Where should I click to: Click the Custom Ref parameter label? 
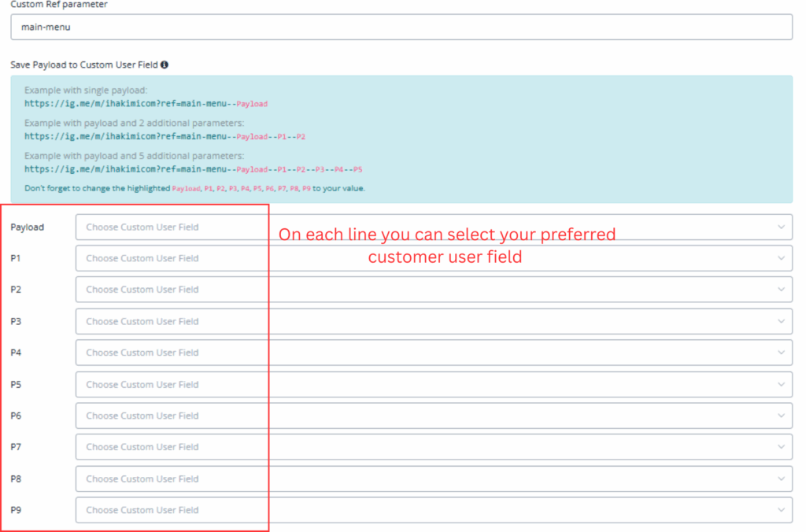pyautogui.click(x=59, y=5)
